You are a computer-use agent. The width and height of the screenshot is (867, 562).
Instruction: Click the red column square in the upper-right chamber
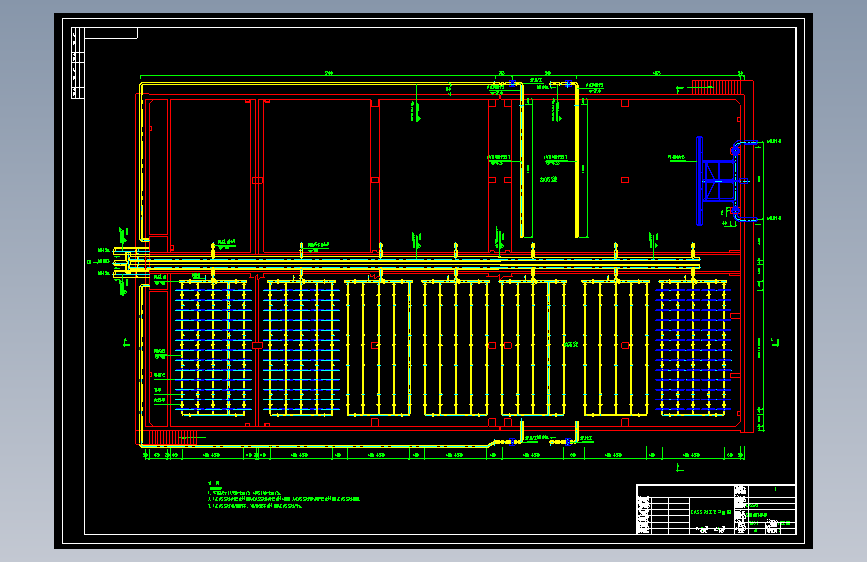click(x=625, y=180)
